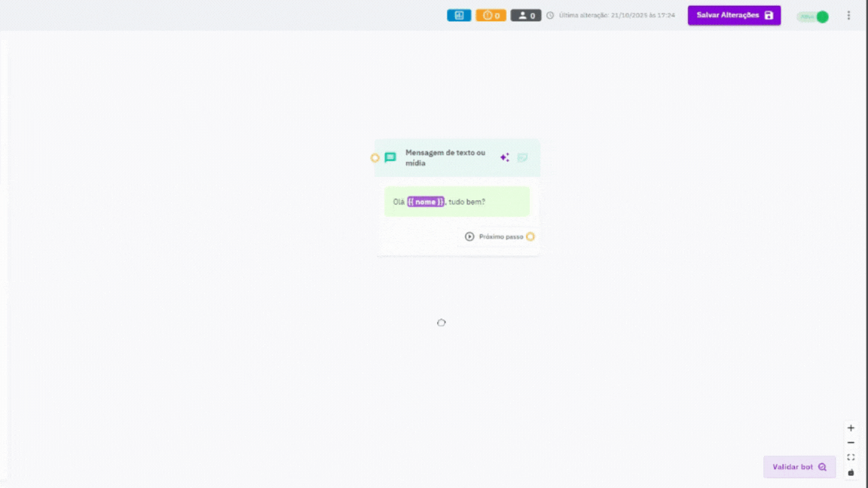868x488 pixels.
Task: Select the Olá nome message bubble
Action: [x=457, y=201]
